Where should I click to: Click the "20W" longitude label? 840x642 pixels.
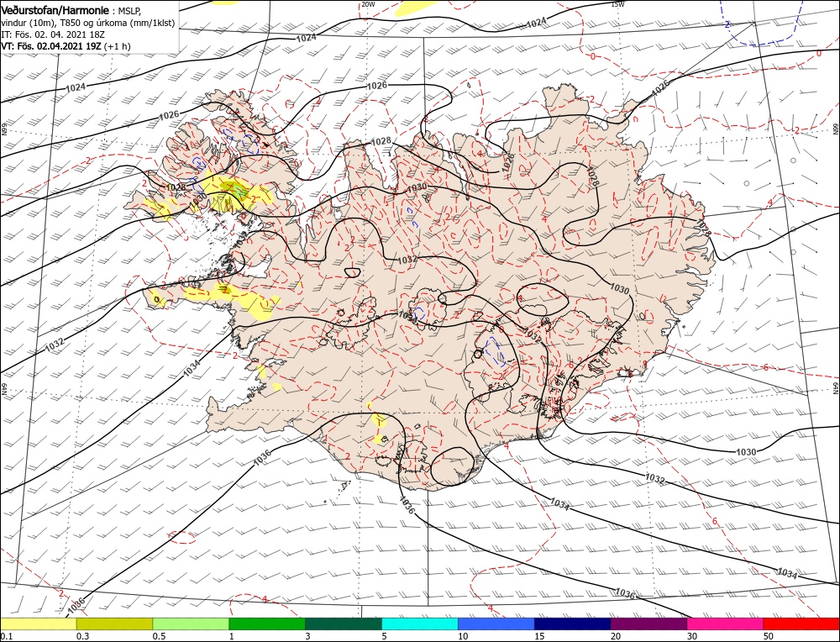(368, 4)
